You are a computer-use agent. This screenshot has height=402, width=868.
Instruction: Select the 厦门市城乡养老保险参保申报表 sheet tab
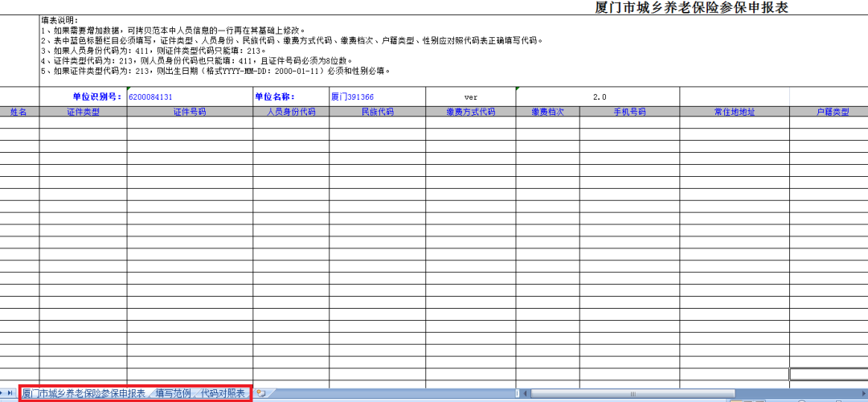pos(84,393)
